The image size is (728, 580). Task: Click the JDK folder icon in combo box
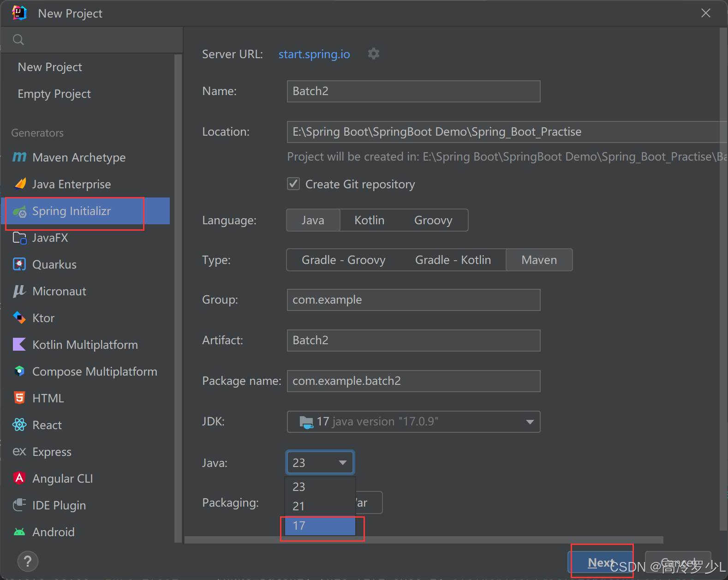click(306, 422)
